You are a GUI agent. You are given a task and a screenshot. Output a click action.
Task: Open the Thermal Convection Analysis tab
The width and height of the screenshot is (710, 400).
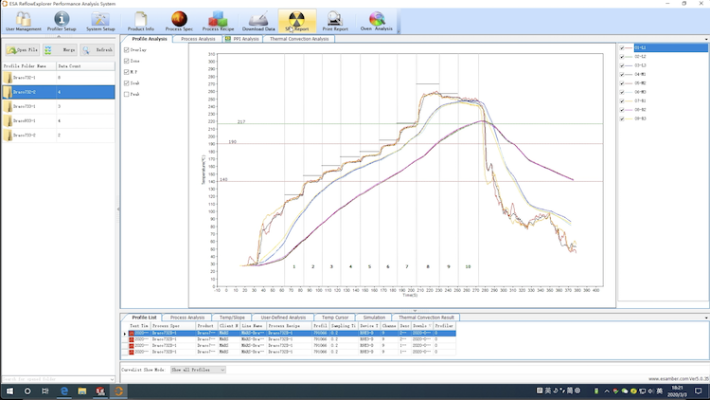pyautogui.click(x=300, y=38)
